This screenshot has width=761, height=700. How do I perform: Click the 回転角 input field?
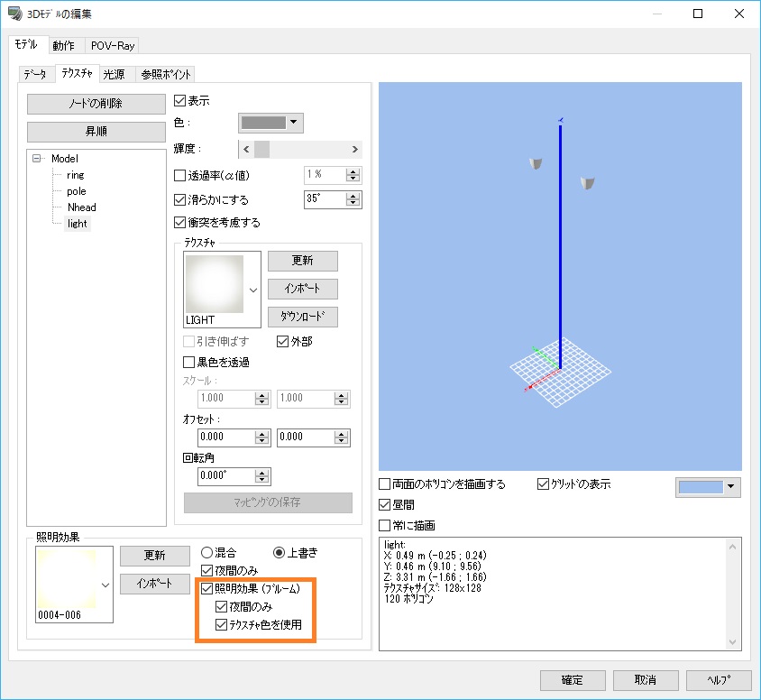click(220, 476)
